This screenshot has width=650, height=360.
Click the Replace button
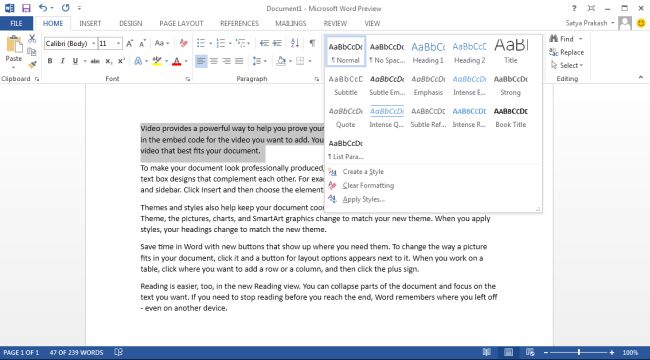[x=567, y=52]
